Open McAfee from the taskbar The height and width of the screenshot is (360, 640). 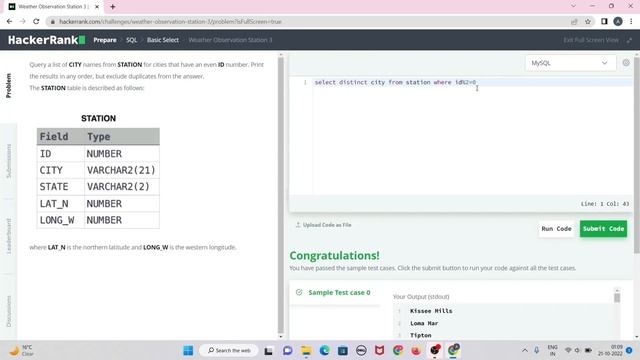coord(380,350)
